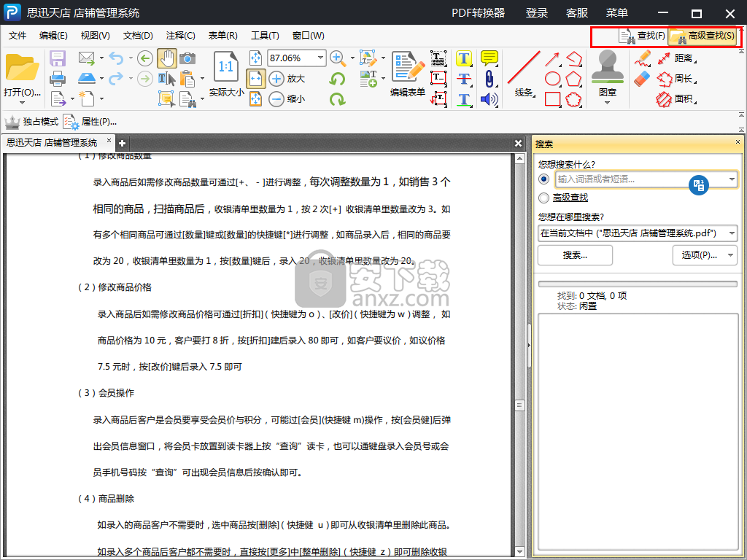Image resolution: width=747 pixels, height=560 pixels.
Task: Click the printer icon
Action: pos(58,79)
